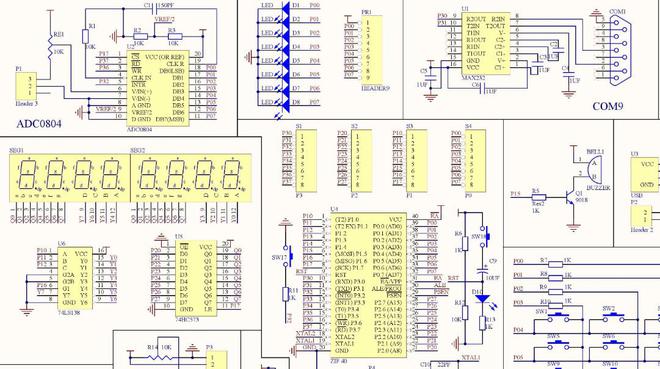The width and height of the screenshot is (660, 369).
Task: Select the BELL1 buzzer
Action: (x=594, y=169)
